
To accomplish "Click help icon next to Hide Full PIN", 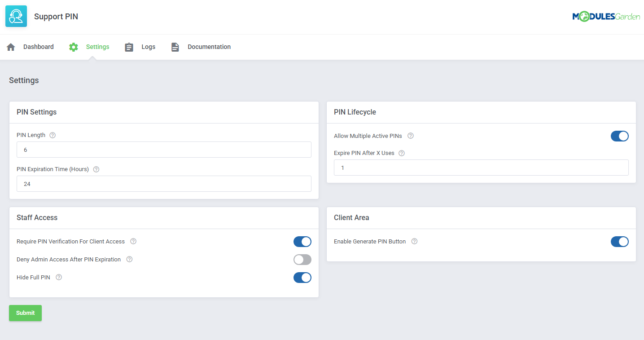I will pyautogui.click(x=59, y=277).
